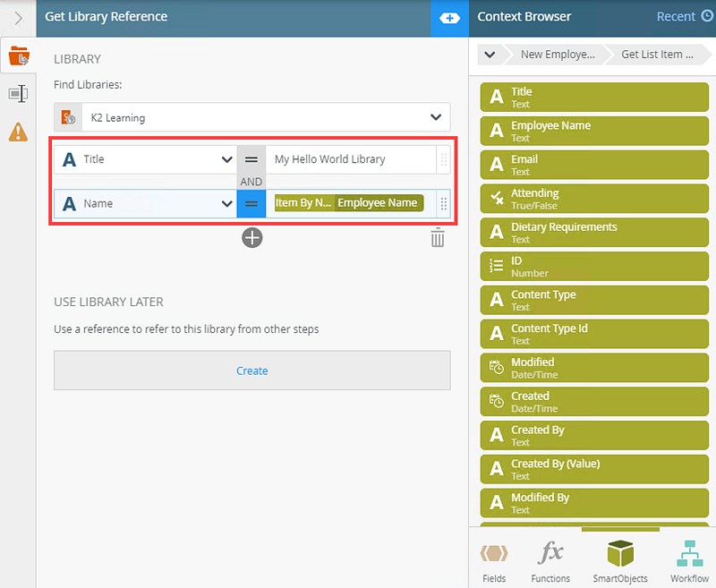Switch to the Functions tab

(x=550, y=561)
